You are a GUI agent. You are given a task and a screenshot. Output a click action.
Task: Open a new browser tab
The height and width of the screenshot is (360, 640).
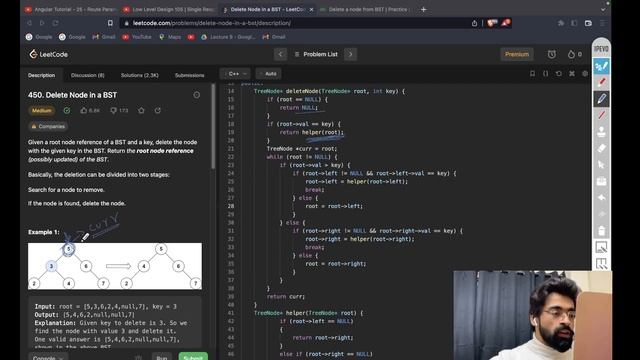[423, 9]
